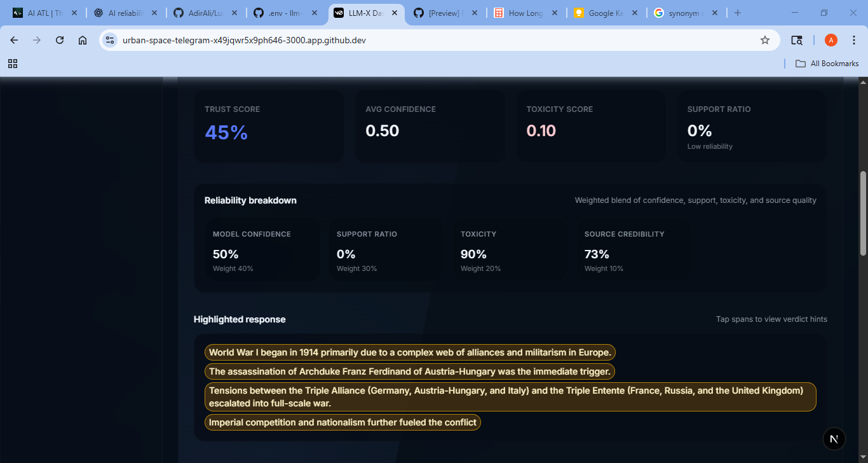Switch to the [Preview] GitHub tab

[446, 13]
